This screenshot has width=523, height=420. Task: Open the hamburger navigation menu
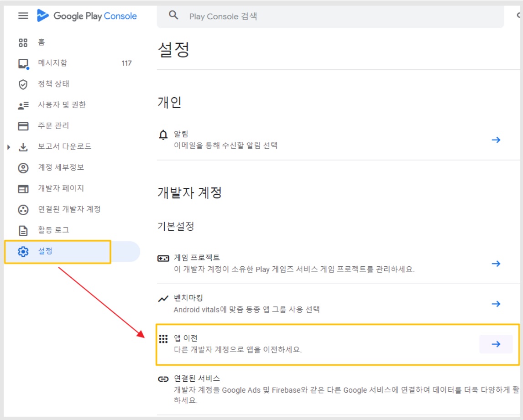tap(23, 16)
